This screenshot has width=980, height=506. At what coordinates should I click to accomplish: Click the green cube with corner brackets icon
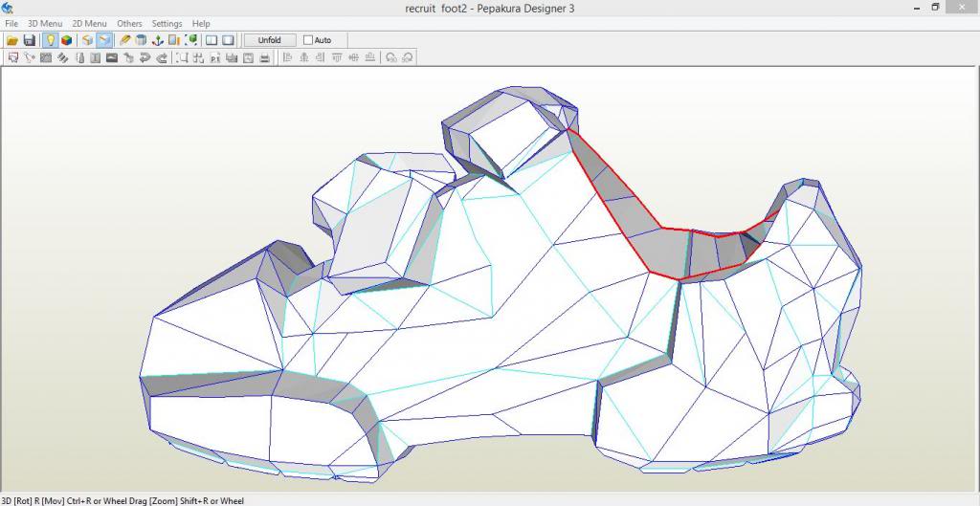point(191,40)
